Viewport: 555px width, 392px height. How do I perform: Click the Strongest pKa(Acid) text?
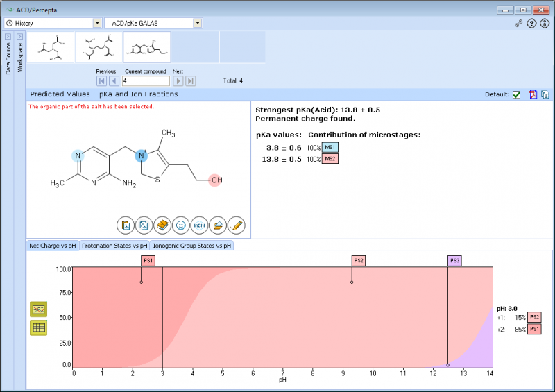click(x=318, y=110)
